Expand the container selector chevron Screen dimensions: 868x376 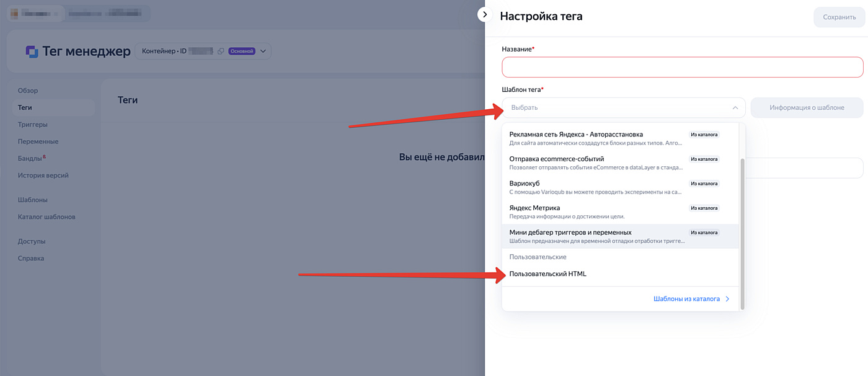tap(263, 51)
